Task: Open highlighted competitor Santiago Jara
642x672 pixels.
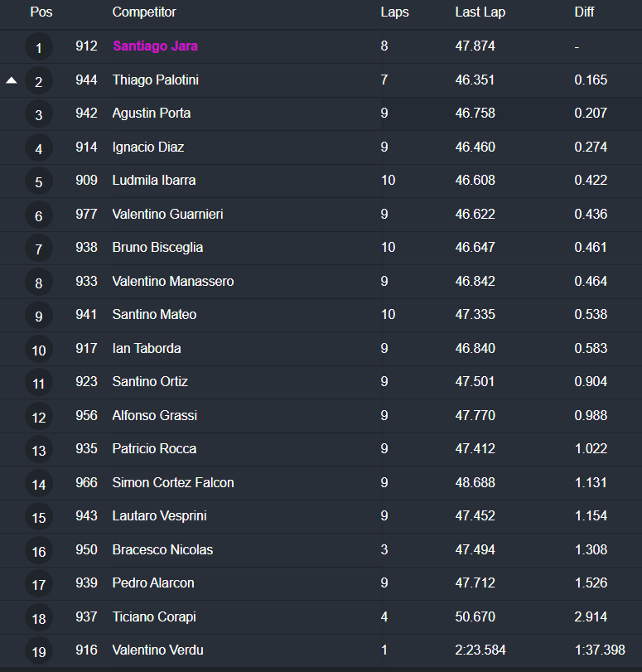Action: pos(155,46)
